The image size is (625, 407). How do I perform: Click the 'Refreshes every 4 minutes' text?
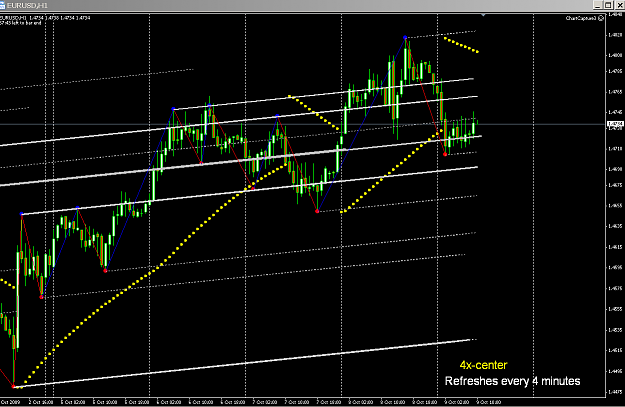(512, 381)
